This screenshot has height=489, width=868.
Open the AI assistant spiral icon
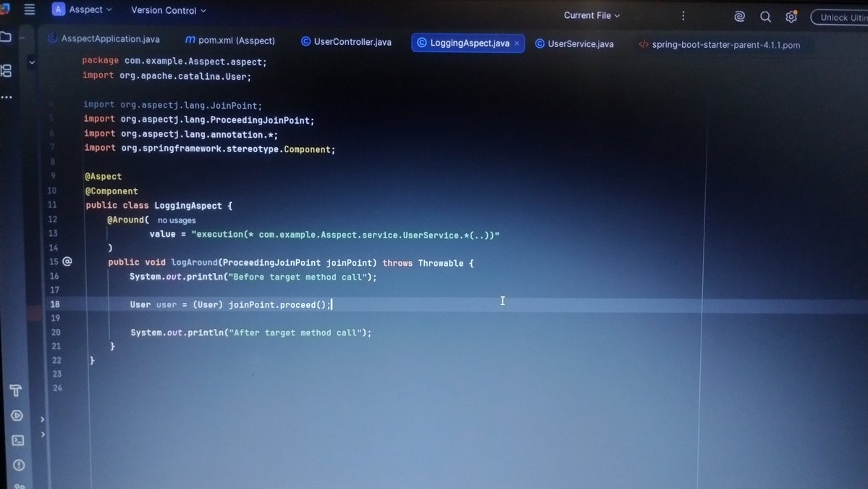pos(739,17)
